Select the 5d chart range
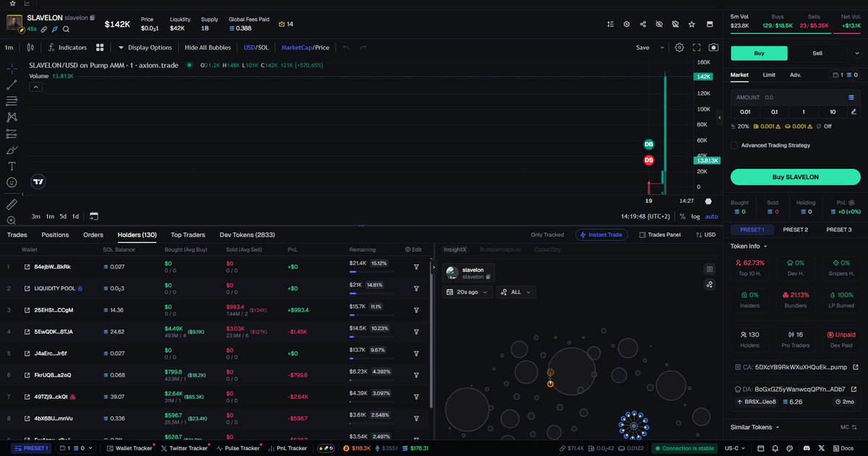868x456 pixels. 63,216
